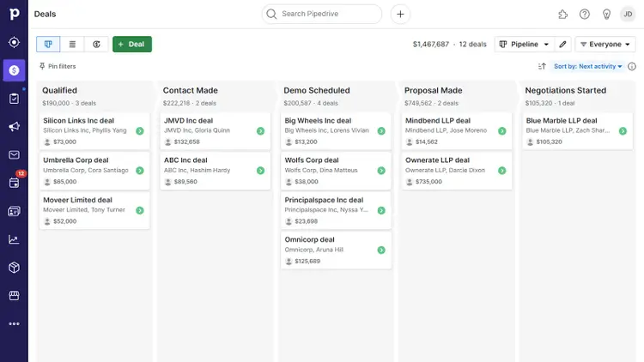
Task: Open Products box icon in sidebar
Action: point(14,268)
